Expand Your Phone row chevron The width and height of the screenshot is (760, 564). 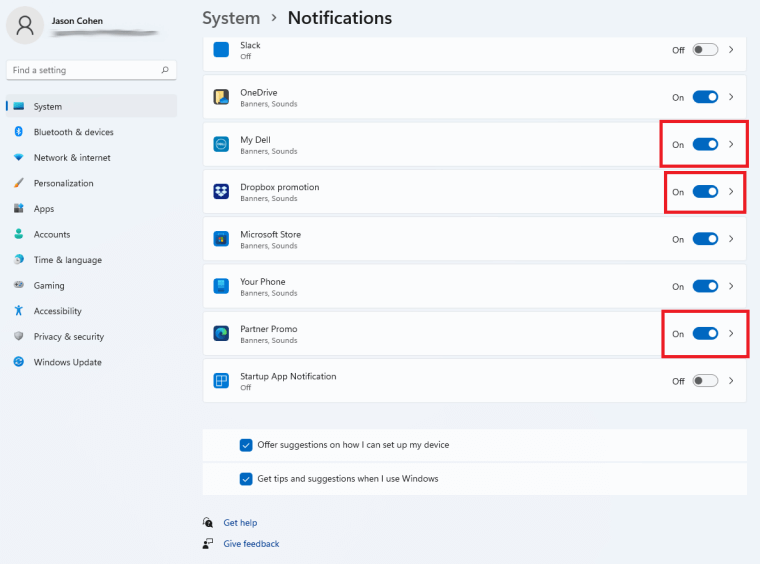[731, 286]
